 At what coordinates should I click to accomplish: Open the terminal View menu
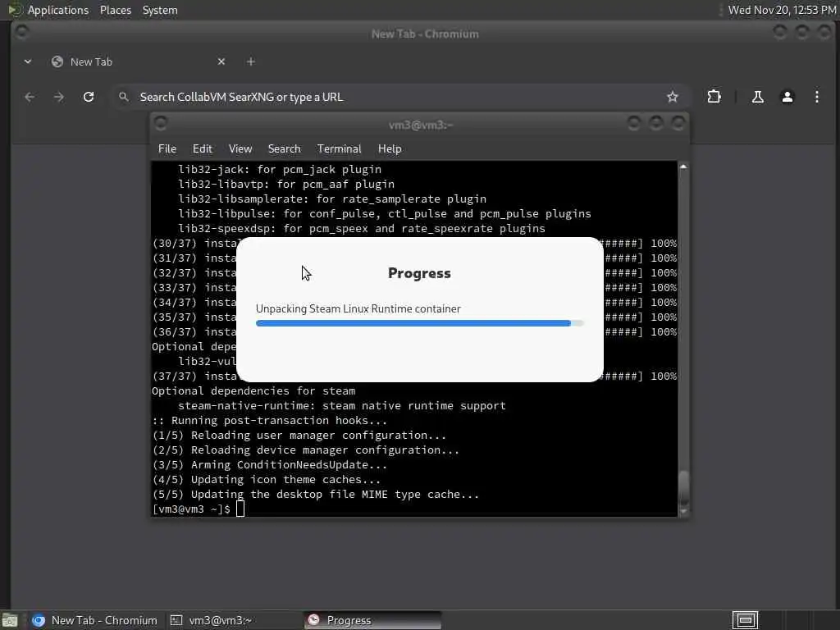(x=240, y=149)
